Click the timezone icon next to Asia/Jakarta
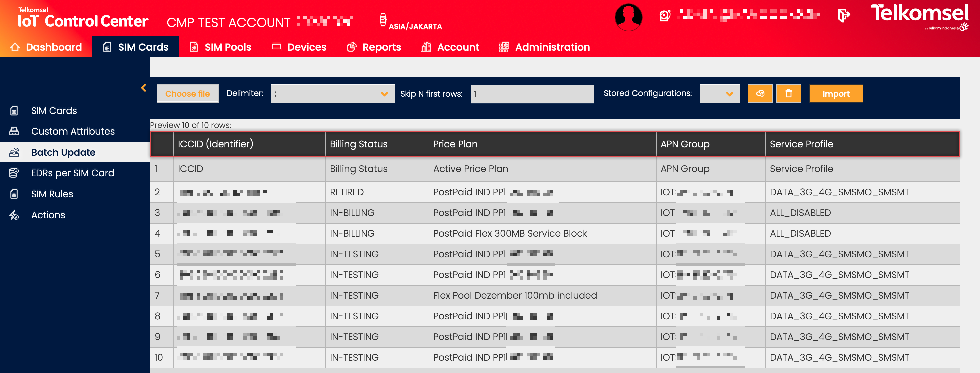This screenshot has height=373, width=980. pyautogui.click(x=383, y=19)
